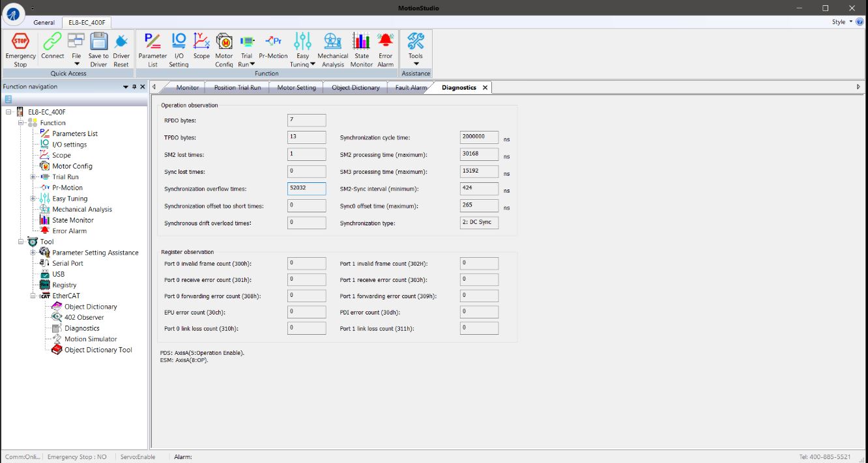
Task: Expand the Easy Tuning tree node
Action: 33,199
